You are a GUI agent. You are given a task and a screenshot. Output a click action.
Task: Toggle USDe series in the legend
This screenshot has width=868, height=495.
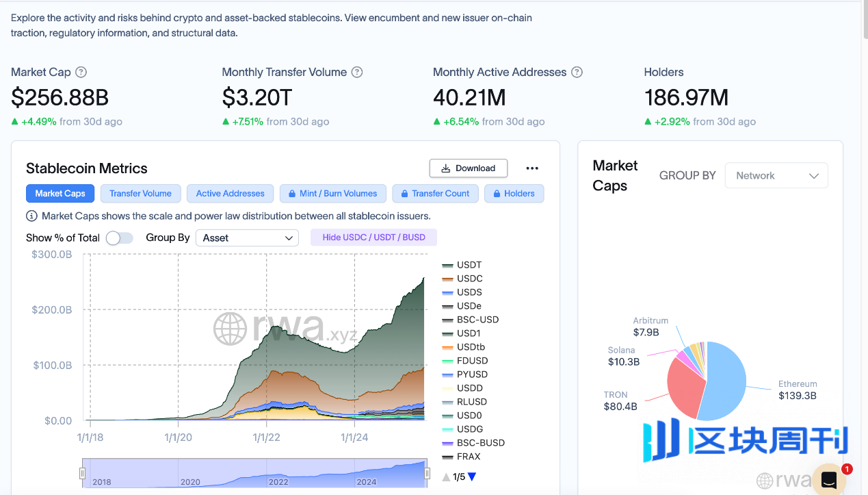point(462,306)
